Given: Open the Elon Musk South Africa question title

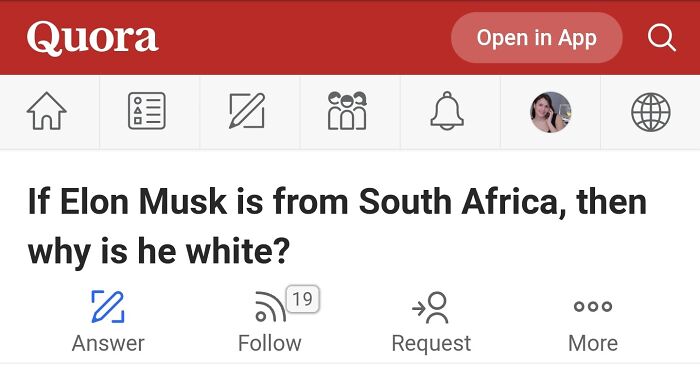Looking at the screenshot, I should pyautogui.click(x=337, y=226).
